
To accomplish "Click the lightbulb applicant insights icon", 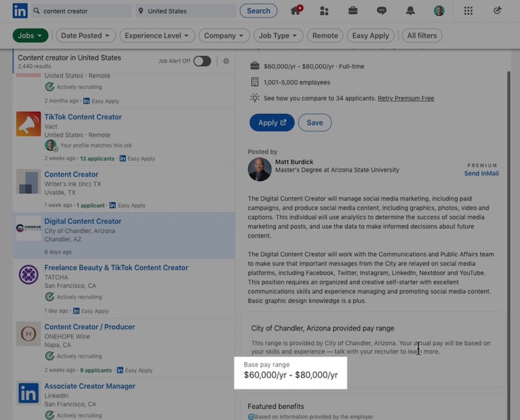I will [254, 98].
